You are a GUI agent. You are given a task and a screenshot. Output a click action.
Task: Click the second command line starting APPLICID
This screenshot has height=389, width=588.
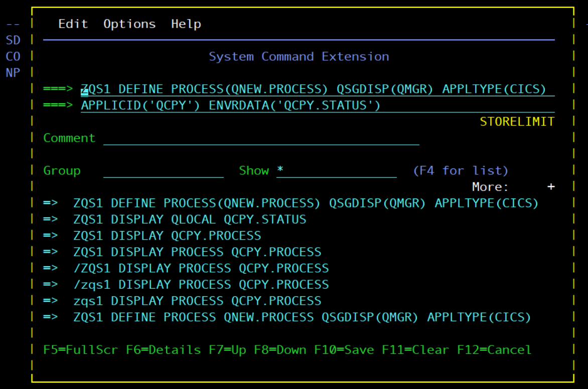[x=318, y=105]
